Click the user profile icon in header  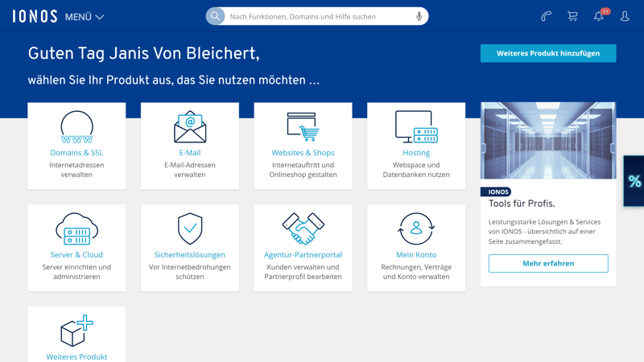click(x=625, y=16)
